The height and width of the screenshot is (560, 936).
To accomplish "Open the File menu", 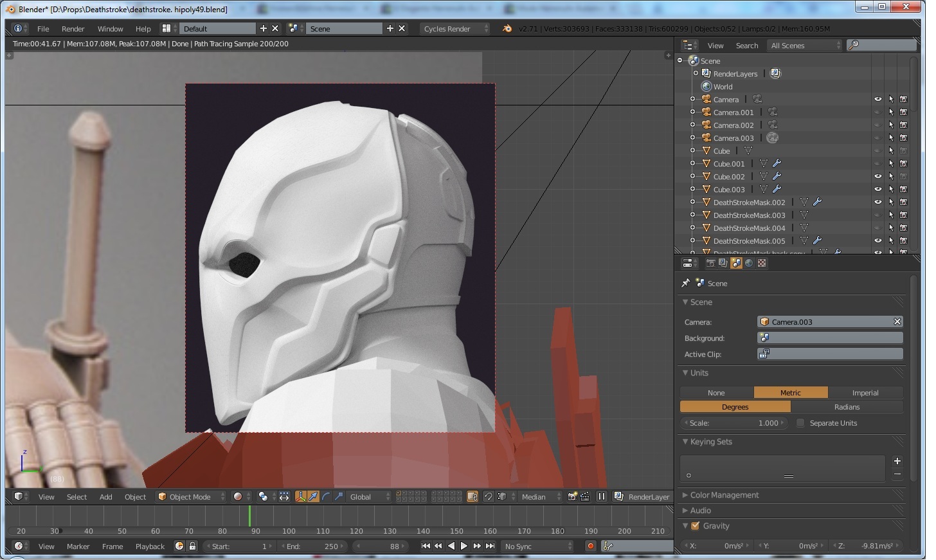I will tap(43, 28).
